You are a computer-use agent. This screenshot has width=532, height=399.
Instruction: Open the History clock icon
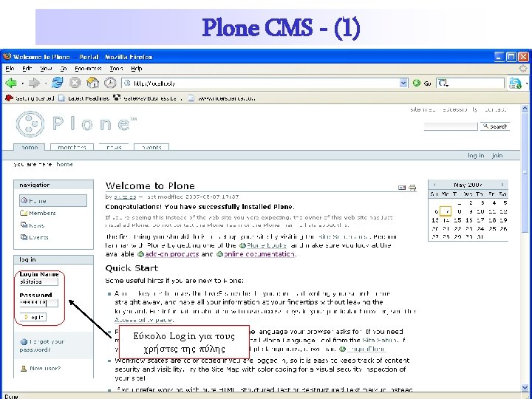[110, 83]
